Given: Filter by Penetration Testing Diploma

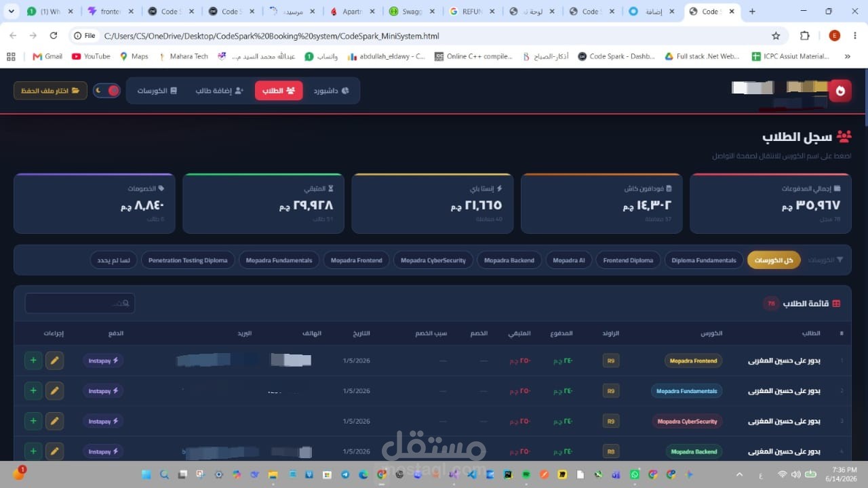Looking at the screenshot, I should coord(188,260).
